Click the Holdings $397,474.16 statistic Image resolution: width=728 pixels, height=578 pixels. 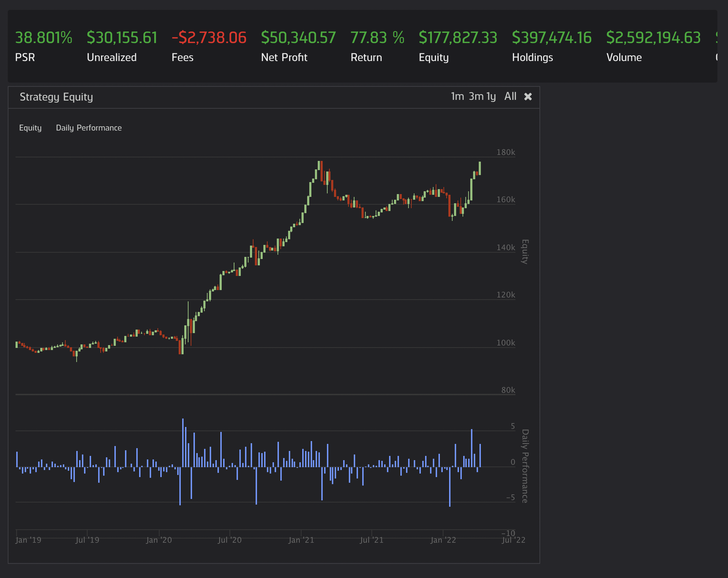click(551, 38)
